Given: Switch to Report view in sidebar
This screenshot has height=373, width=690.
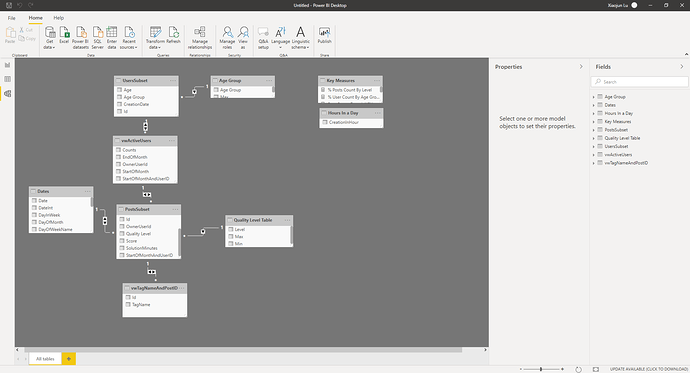Looking at the screenshot, I should tap(7, 65).
